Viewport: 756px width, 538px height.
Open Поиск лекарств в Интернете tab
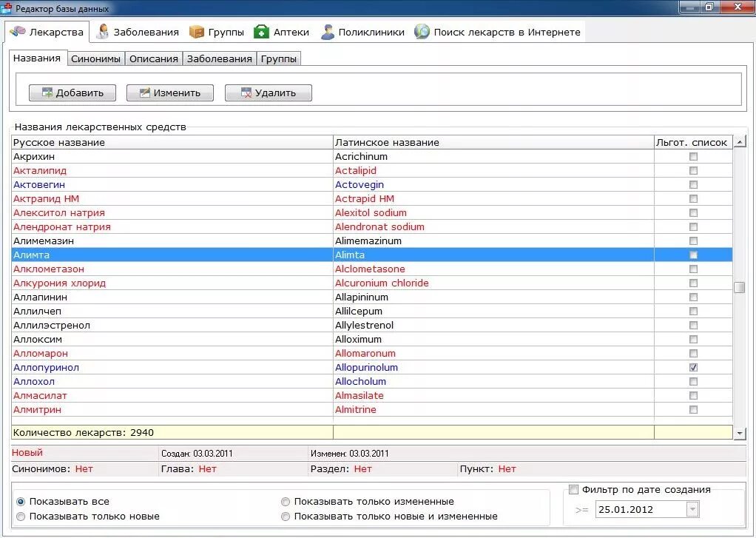coord(498,33)
